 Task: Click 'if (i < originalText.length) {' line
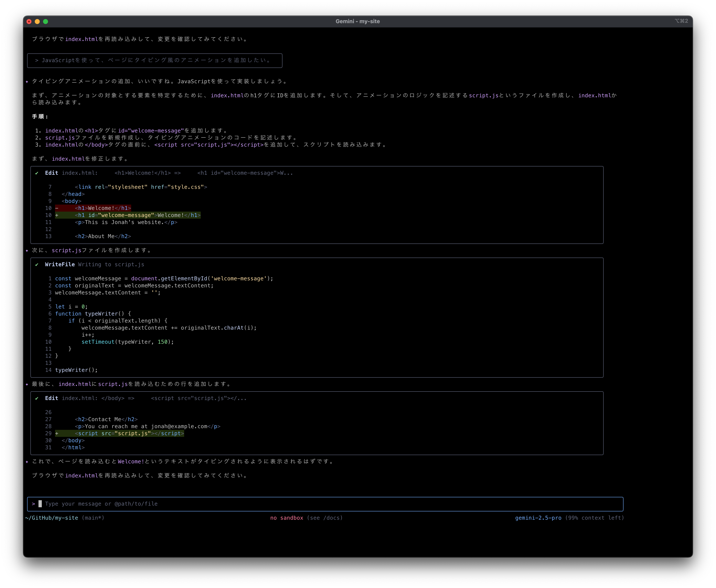pos(118,321)
